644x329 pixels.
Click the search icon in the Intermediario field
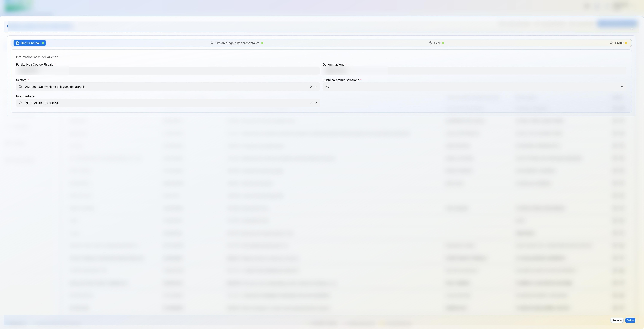tap(21, 103)
